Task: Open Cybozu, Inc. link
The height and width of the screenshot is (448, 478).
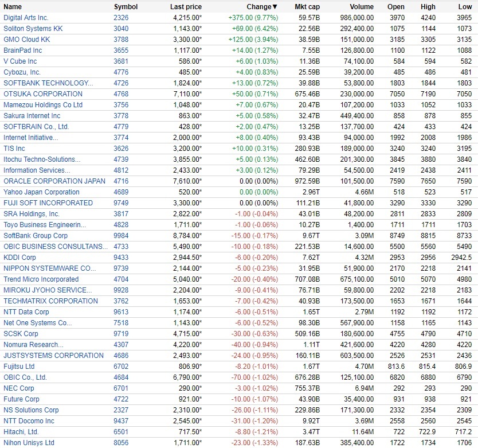Action: pyautogui.click(x=22, y=72)
